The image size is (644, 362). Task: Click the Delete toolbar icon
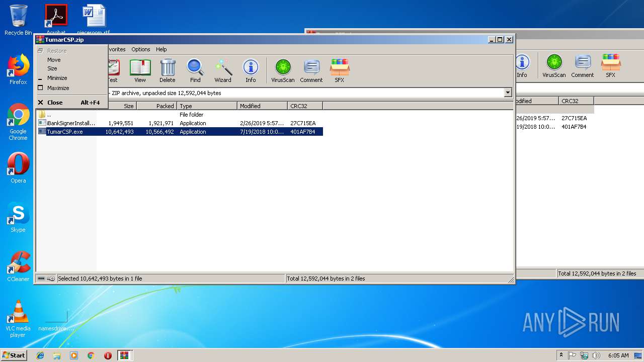pyautogui.click(x=168, y=70)
